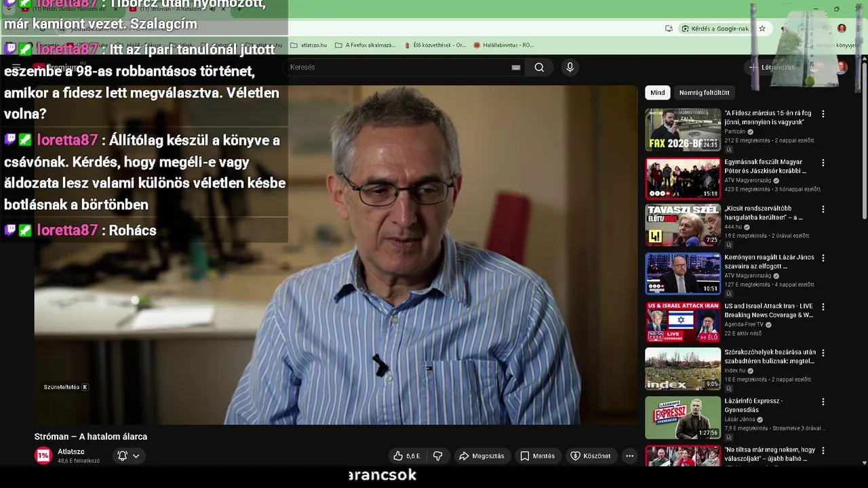The height and width of the screenshot is (488, 868).
Task: Open the Chrome profile avatar
Action: (842, 28)
